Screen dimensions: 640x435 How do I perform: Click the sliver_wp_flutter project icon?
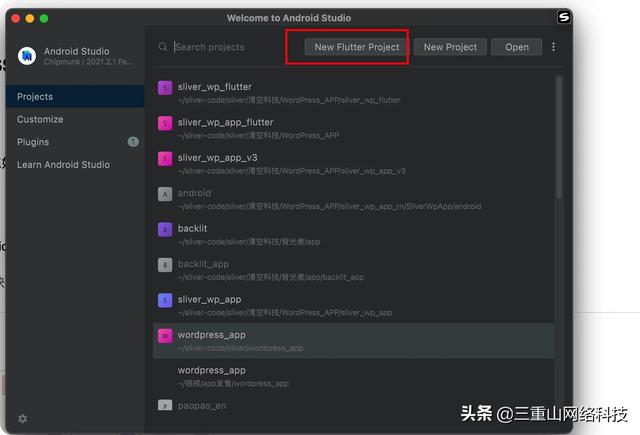coord(165,88)
